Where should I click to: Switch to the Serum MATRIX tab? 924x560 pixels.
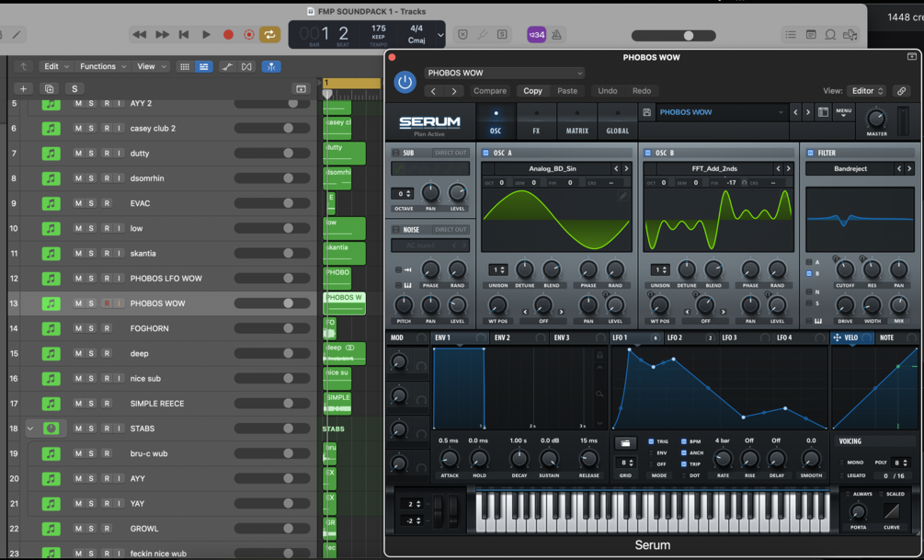pyautogui.click(x=576, y=121)
